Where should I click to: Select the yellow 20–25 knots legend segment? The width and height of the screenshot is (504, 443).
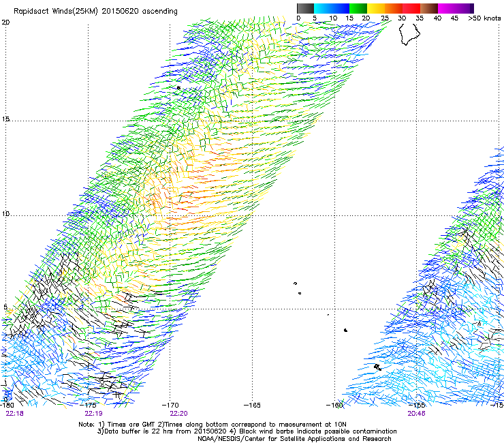(x=376, y=8)
